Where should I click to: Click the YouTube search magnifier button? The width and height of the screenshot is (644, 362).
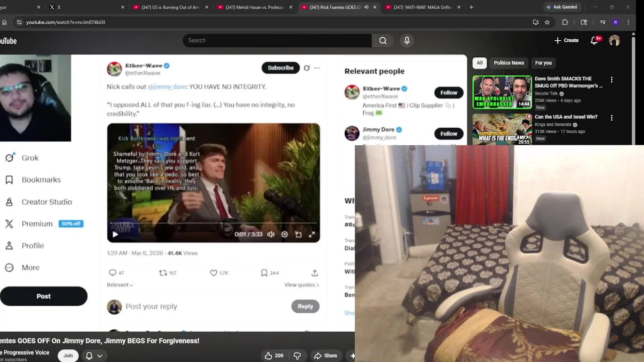[x=383, y=40]
